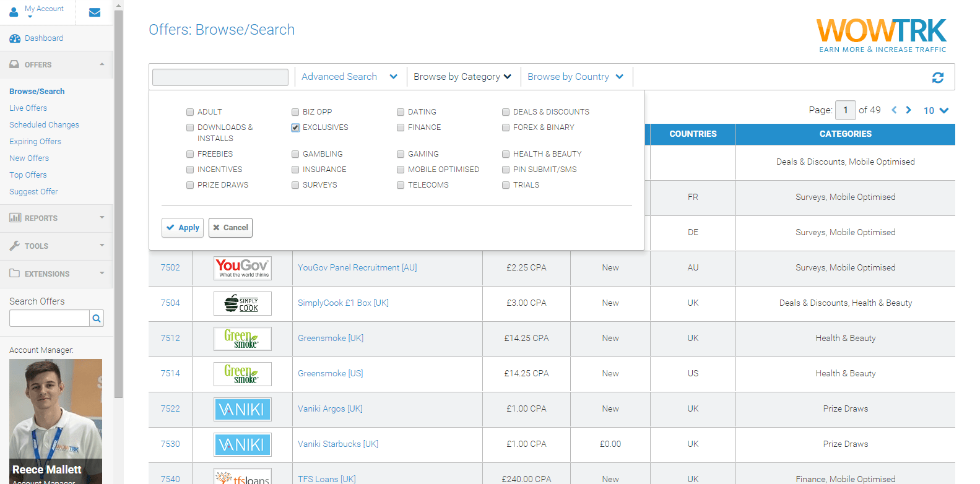Viewport: 980px width, 484px height.
Task: Check the ADULT category checkbox
Action: (190, 112)
